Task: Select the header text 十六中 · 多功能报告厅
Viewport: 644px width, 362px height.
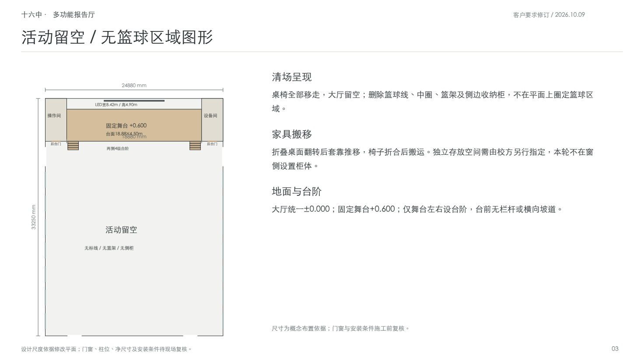Action: 58,15
